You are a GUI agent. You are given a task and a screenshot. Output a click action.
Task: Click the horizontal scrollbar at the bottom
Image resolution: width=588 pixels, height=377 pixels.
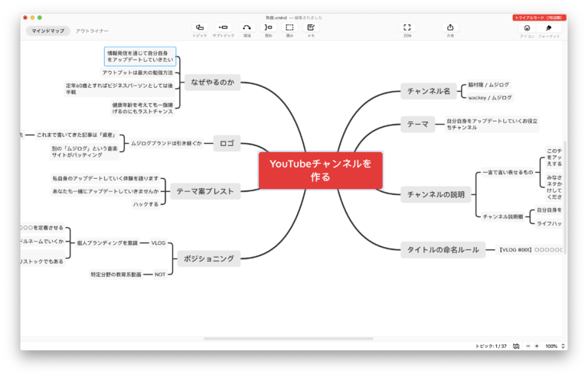point(288,338)
